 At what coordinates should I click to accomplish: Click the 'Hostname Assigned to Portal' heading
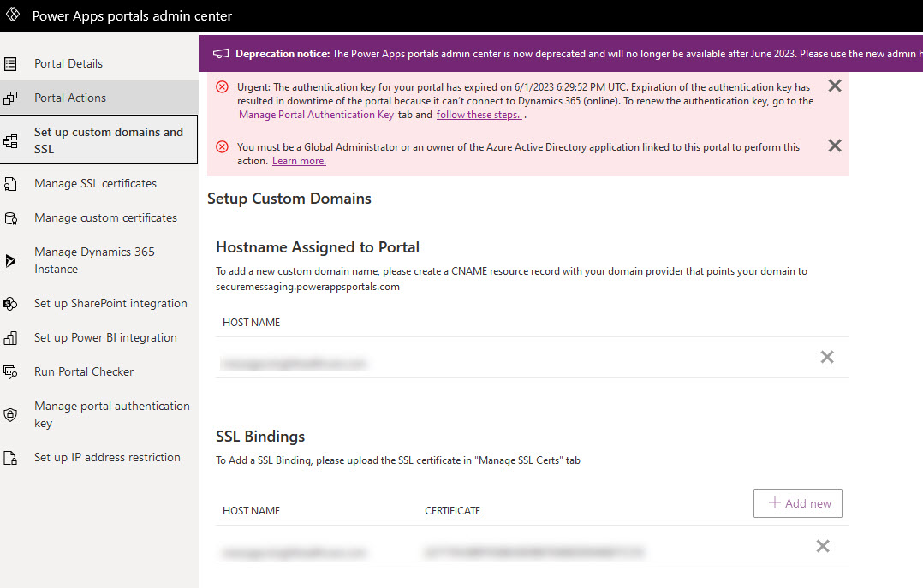318,247
